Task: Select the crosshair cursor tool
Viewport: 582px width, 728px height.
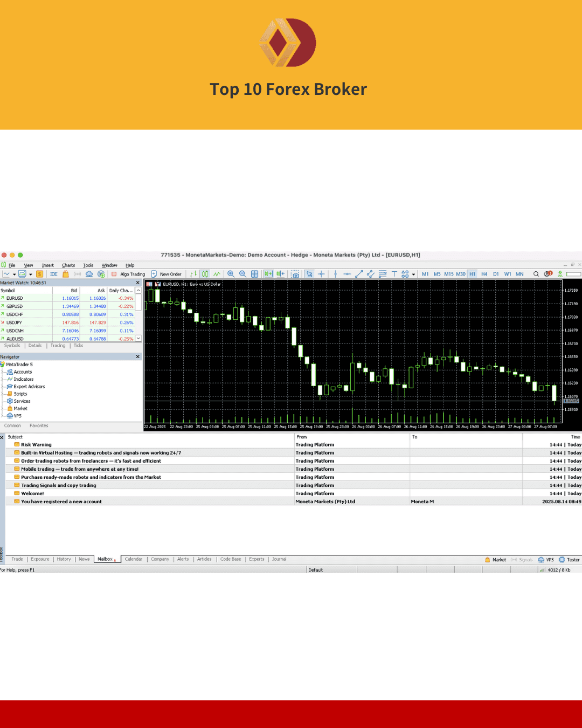Action: point(321,274)
